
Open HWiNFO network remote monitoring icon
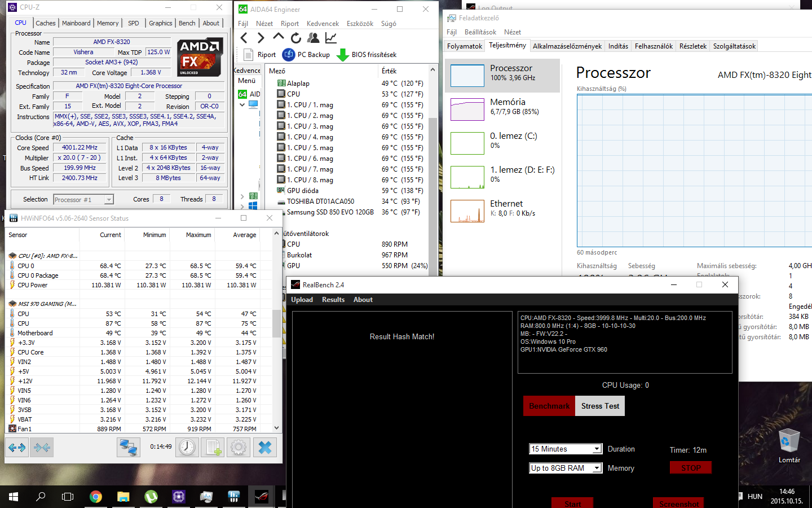coord(129,448)
